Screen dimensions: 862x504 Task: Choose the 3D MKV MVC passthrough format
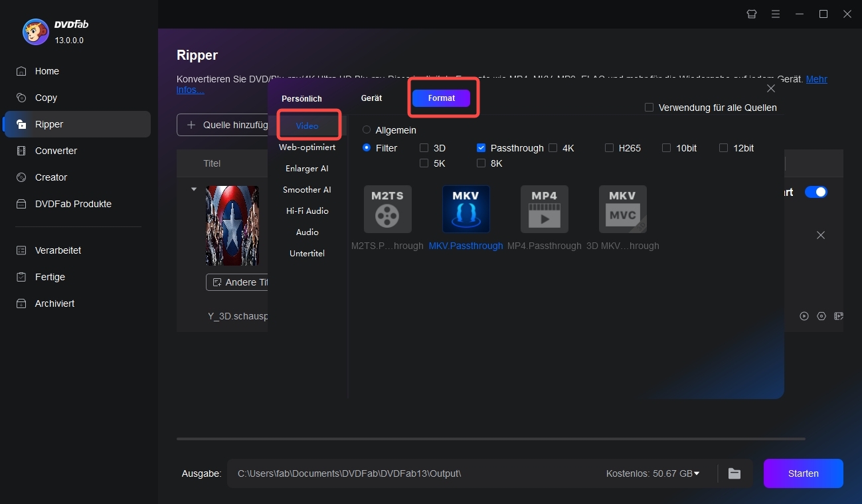click(x=622, y=209)
